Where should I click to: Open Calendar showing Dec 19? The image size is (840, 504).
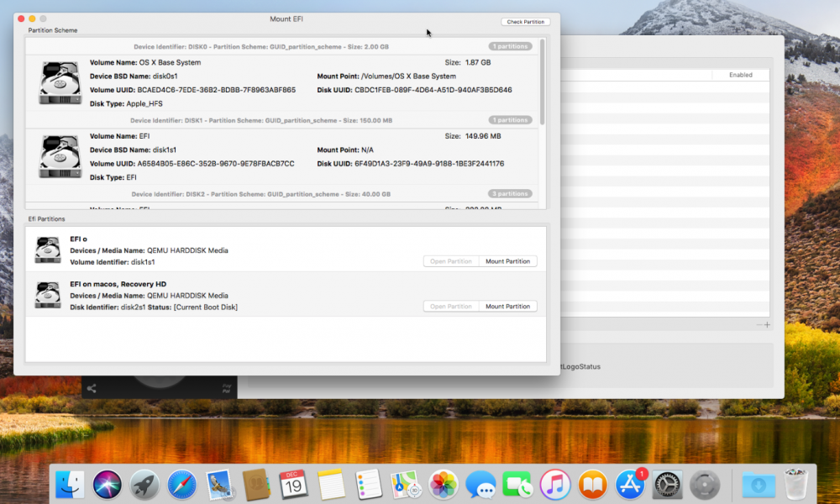pos(293,485)
